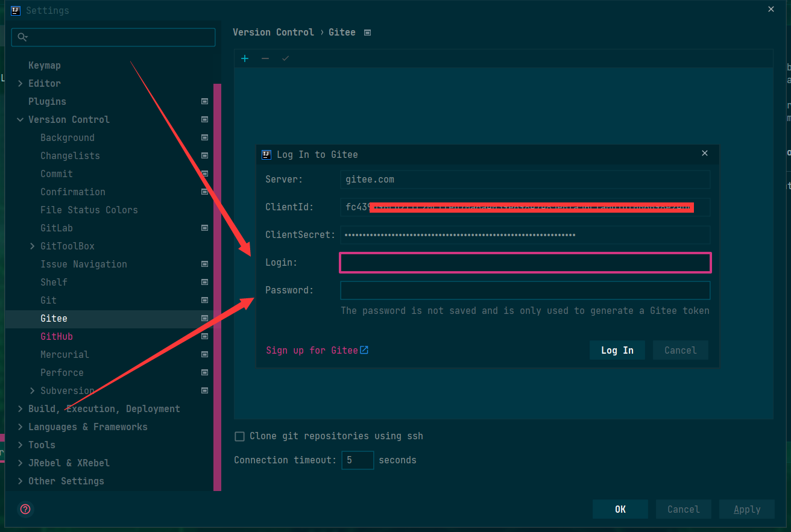Close the Log In to Gitee dialog
The image size is (791, 532).
tap(705, 154)
